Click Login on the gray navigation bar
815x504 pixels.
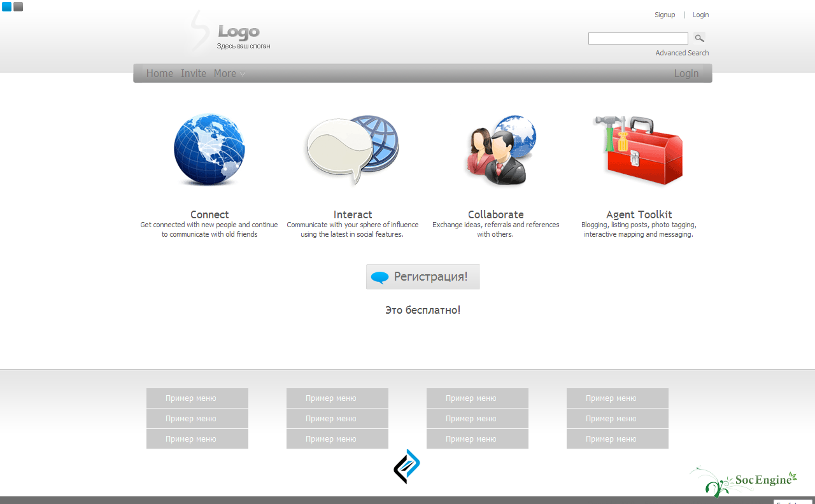tap(686, 73)
